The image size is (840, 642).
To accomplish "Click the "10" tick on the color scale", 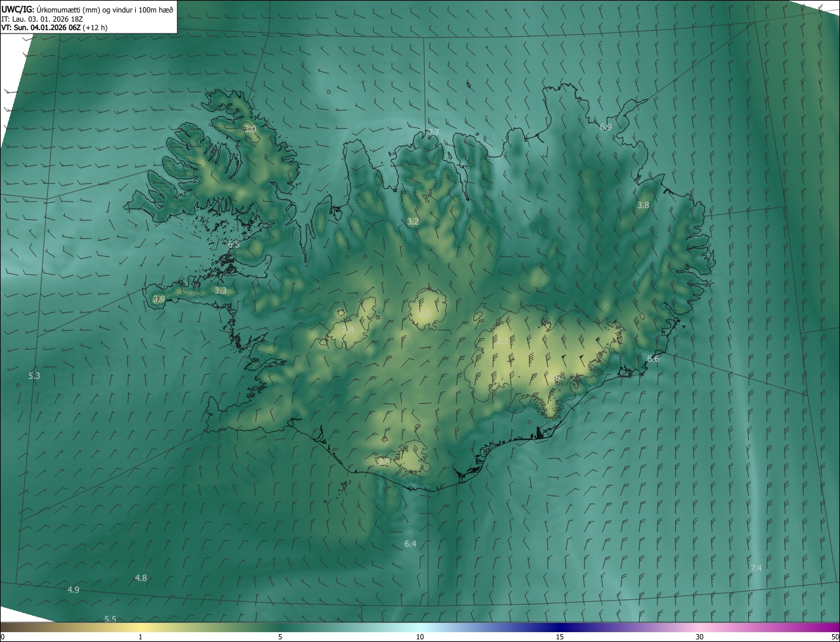I will [420, 637].
